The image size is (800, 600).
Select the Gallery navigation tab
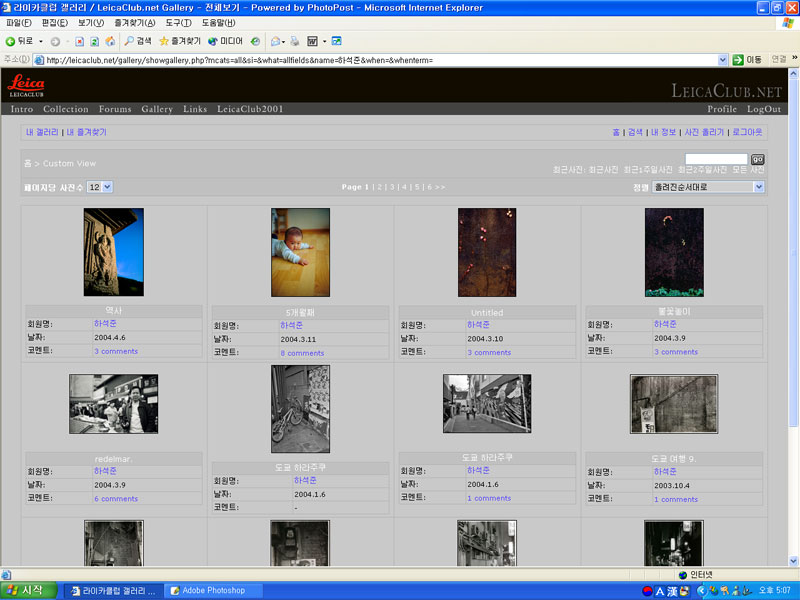[x=157, y=109]
